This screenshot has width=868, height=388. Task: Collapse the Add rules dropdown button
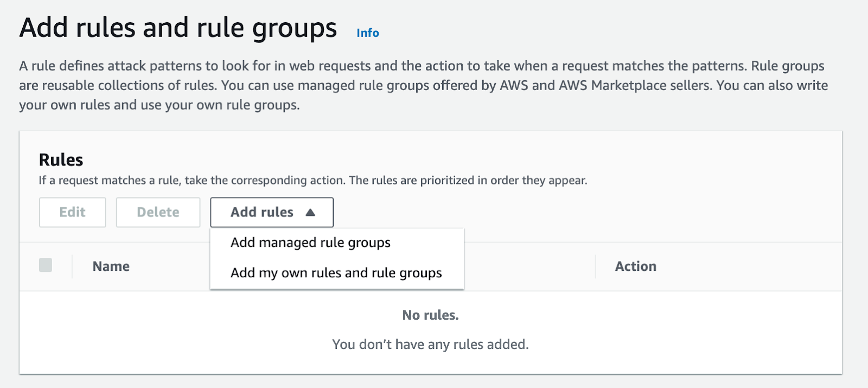pos(272,212)
